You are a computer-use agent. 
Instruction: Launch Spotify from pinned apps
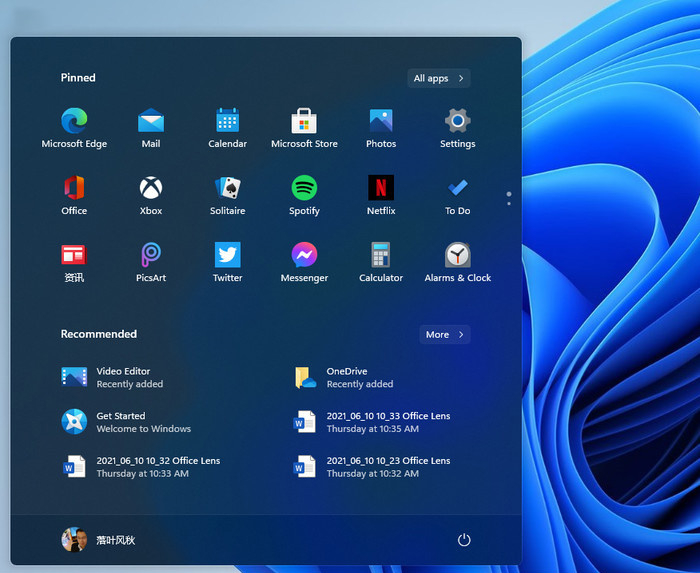(304, 188)
